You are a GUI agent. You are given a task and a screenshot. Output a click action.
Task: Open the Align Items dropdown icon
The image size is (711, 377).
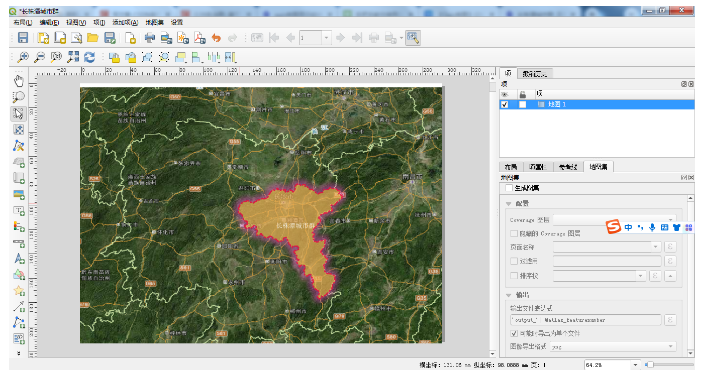coord(196,57)
